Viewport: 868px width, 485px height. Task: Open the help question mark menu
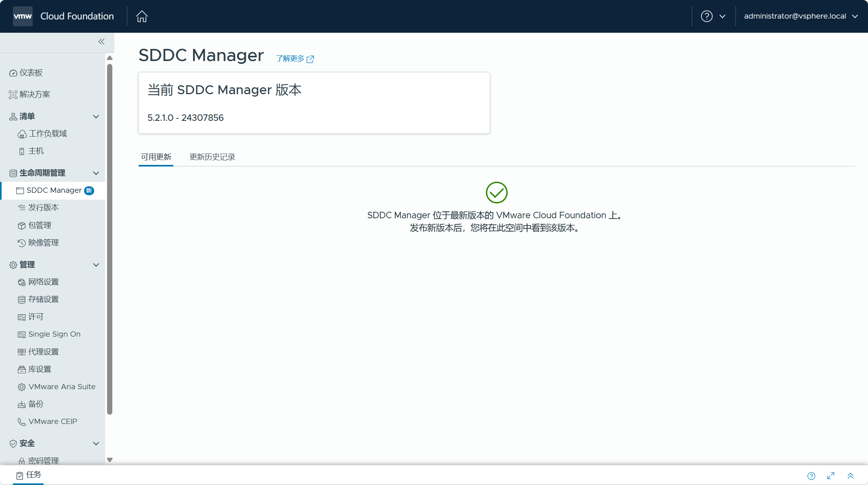tap(707, 16)
